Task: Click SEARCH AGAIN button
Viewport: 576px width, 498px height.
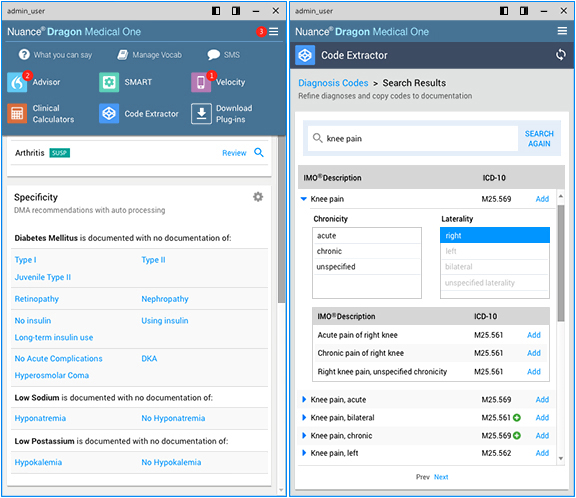Action: point(539,138)
